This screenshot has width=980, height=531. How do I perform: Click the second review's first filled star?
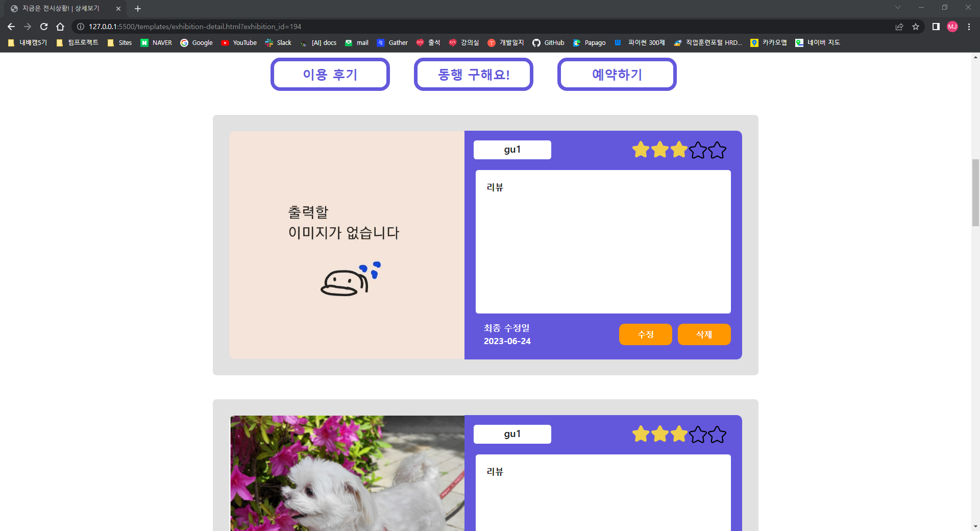[641, 434]
